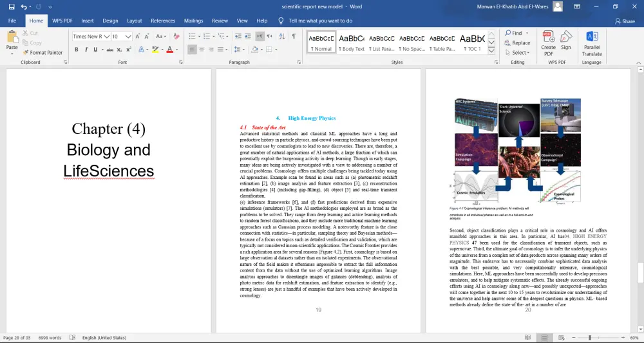The width and height of the screenshot is (644, 343).
Task: Click the Paste button
Action: tap(12, 43)
